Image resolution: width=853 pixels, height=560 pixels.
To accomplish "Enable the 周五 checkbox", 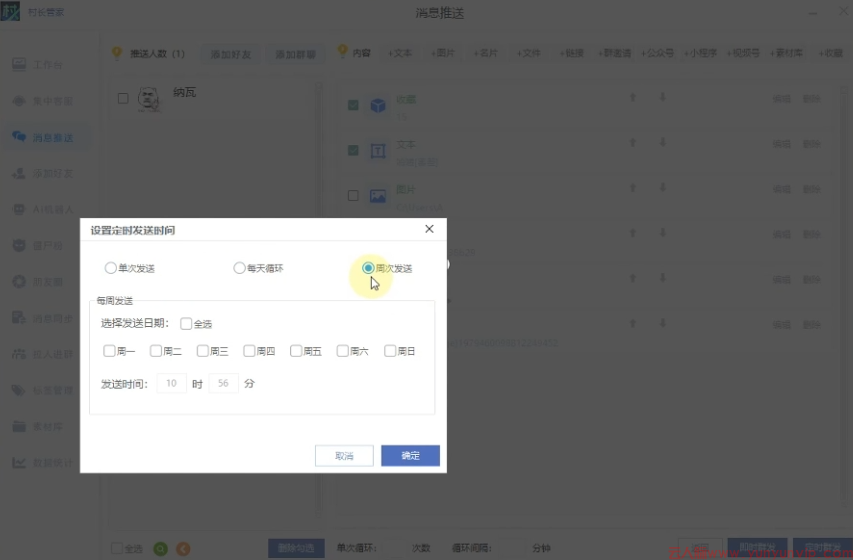I will tap(296, 351).
